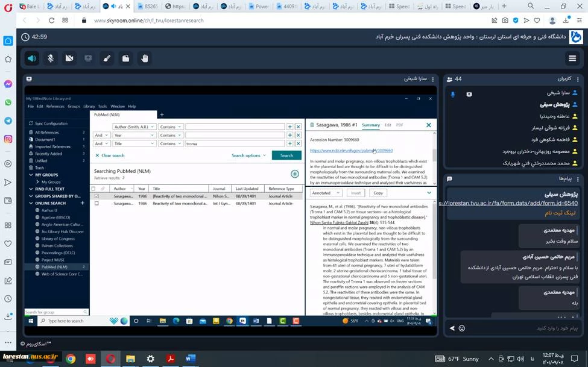This screenshot has height=367, width=588.
Task: Open the Year field dropdown
Action: [x=134, y=135]
